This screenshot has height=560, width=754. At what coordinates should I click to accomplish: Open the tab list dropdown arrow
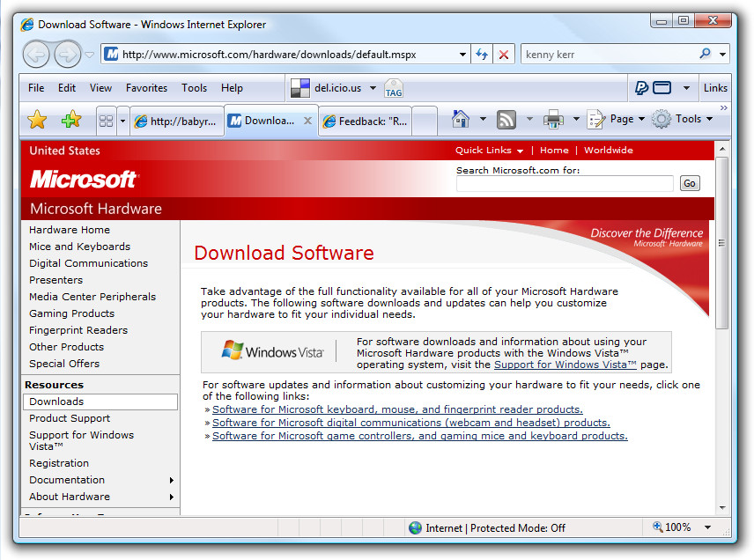point(122,121)
